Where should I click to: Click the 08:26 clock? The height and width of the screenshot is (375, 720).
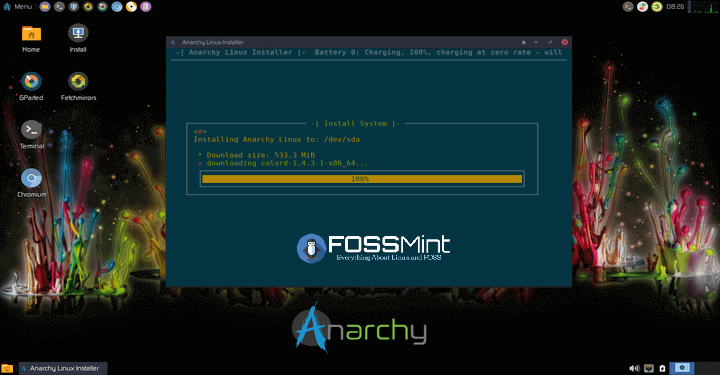click(x=675, y=6)
